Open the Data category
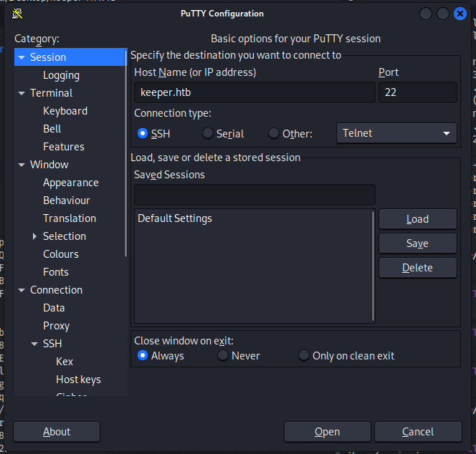The width and height of the screenshot is (476, 454). 54,307
